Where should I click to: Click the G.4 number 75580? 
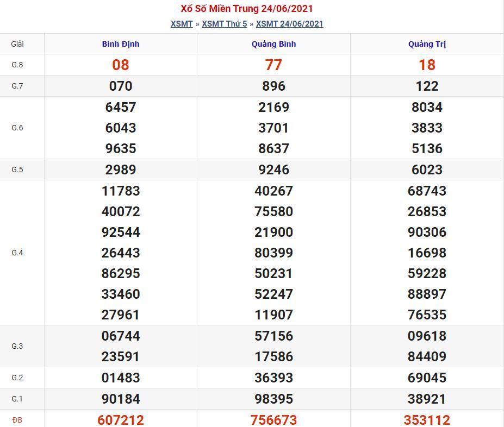click(x=273, y=211)
